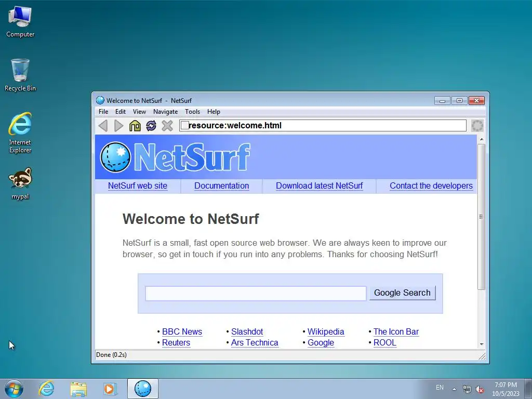
Task: Show hidden tray icons arrow
Action: point(454,389)
